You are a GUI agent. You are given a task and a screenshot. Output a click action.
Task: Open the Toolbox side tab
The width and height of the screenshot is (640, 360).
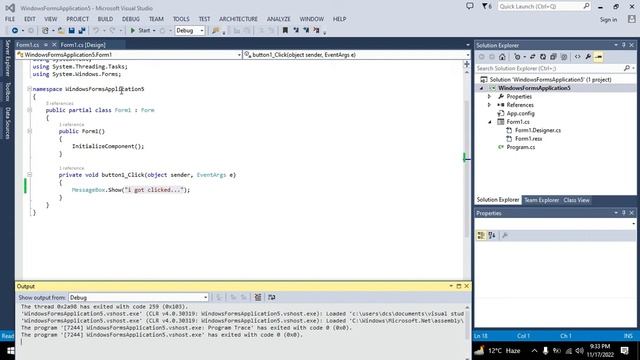(x=7, y=91)
